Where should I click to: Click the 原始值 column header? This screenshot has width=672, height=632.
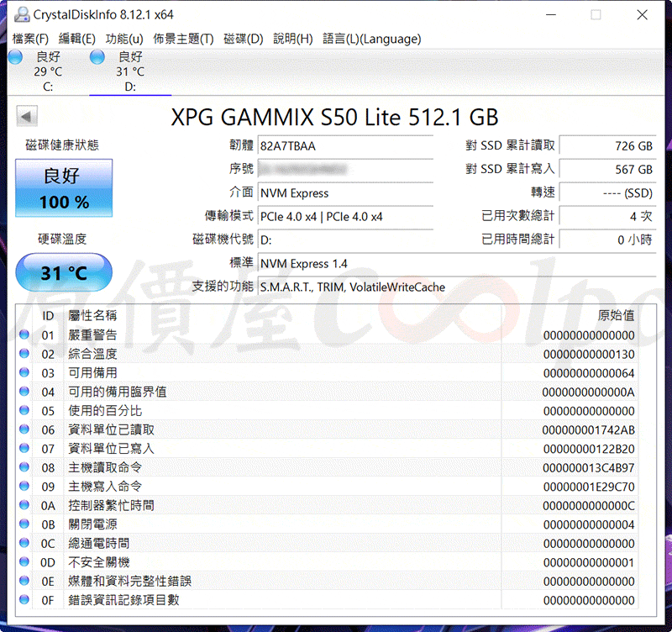point(617,315)
